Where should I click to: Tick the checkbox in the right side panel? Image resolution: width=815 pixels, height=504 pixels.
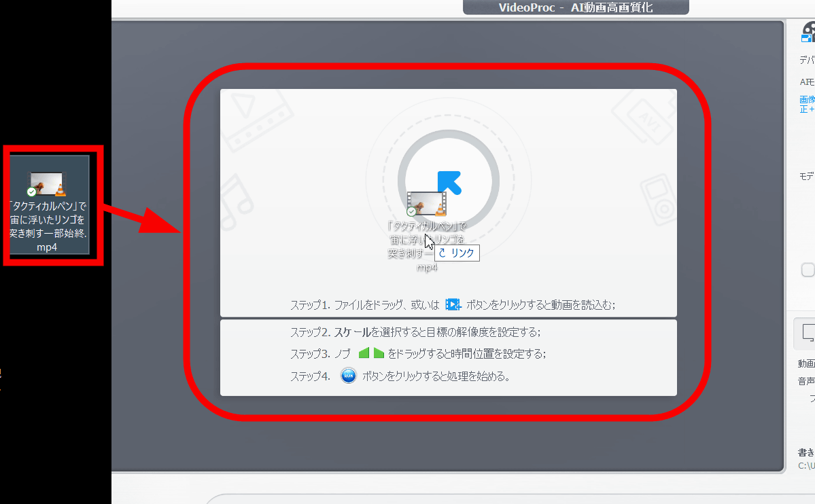point(808,270)
